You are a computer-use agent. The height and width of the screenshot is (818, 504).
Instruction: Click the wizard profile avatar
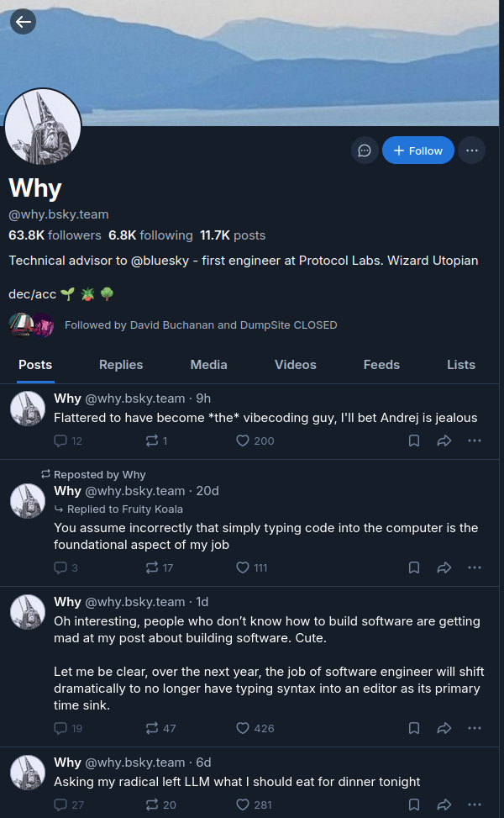point(43,126)
